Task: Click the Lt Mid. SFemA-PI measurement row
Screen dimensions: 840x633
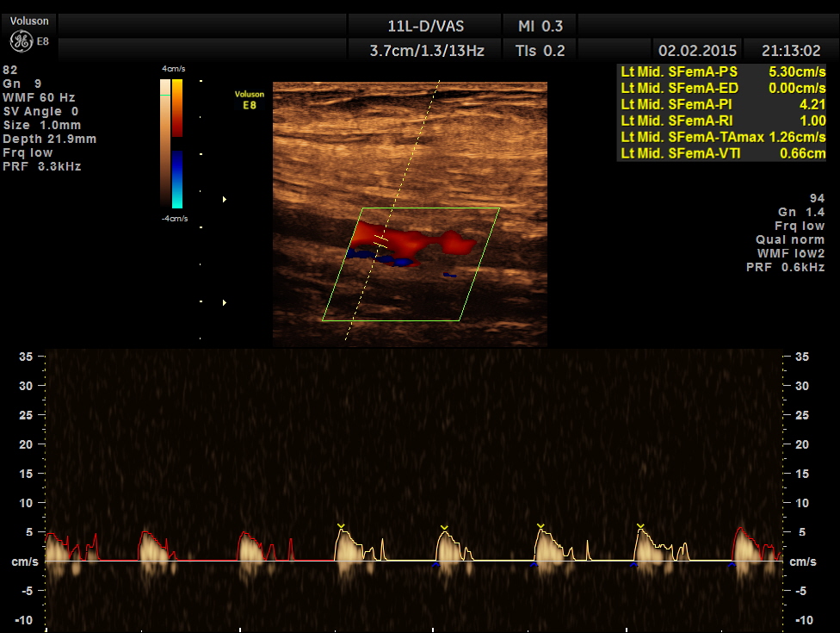Action: click(723, 104)
